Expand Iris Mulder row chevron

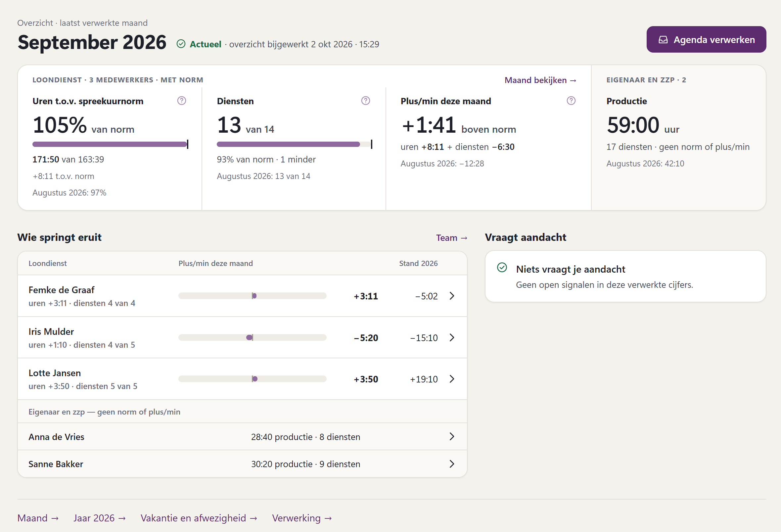click(452, 337)
